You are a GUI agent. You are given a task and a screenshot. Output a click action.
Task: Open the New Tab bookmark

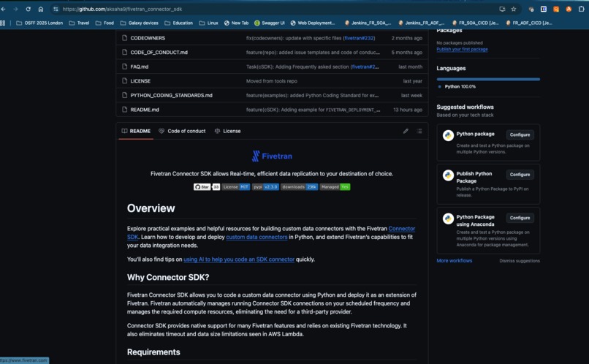click(236, 23)
